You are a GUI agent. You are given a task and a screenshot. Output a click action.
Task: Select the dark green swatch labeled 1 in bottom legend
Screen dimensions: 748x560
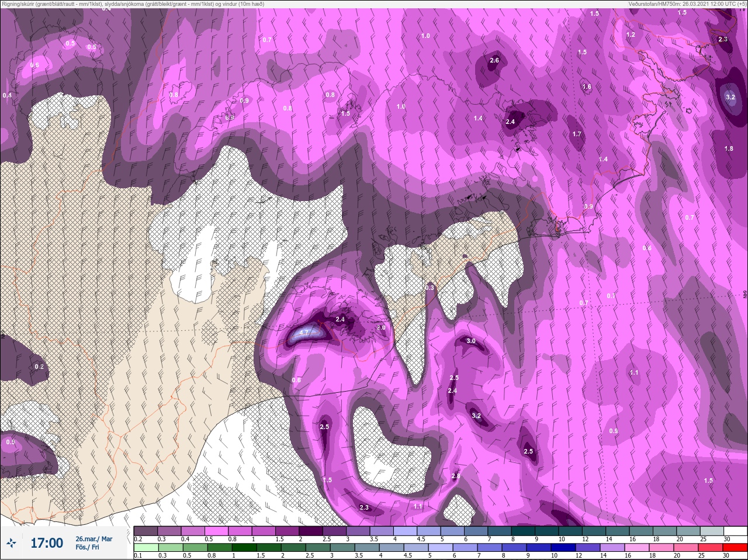pos(244,547)
